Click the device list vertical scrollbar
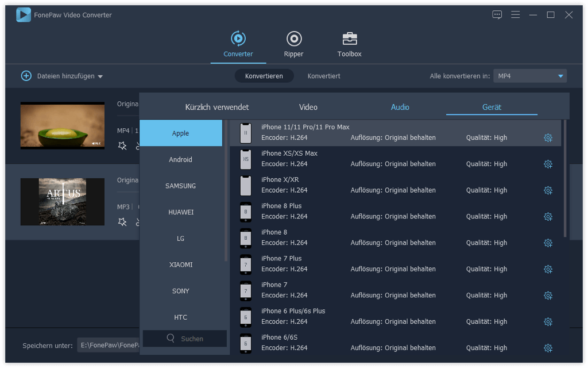 click(x=565, y=178)
